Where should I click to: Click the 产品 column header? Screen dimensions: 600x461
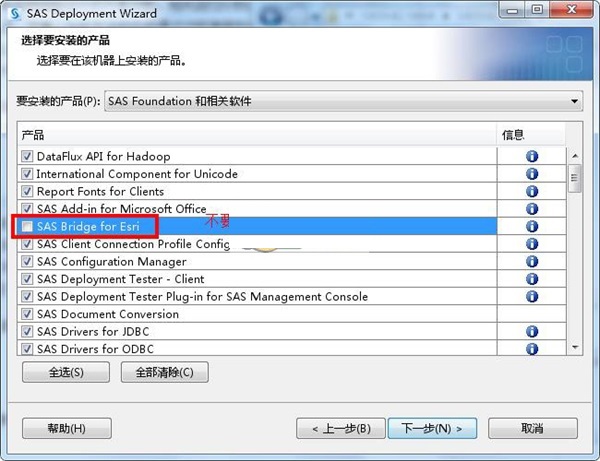pyautogui.click(x=257, y=135)
